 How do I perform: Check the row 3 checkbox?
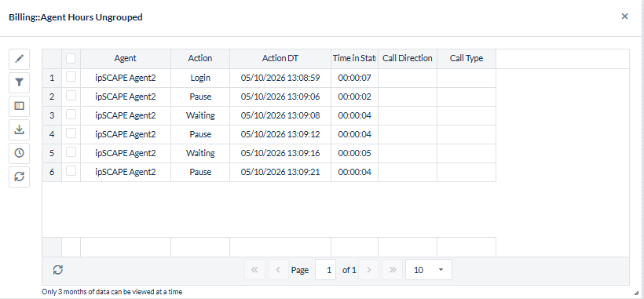click(x=71, y=115)
